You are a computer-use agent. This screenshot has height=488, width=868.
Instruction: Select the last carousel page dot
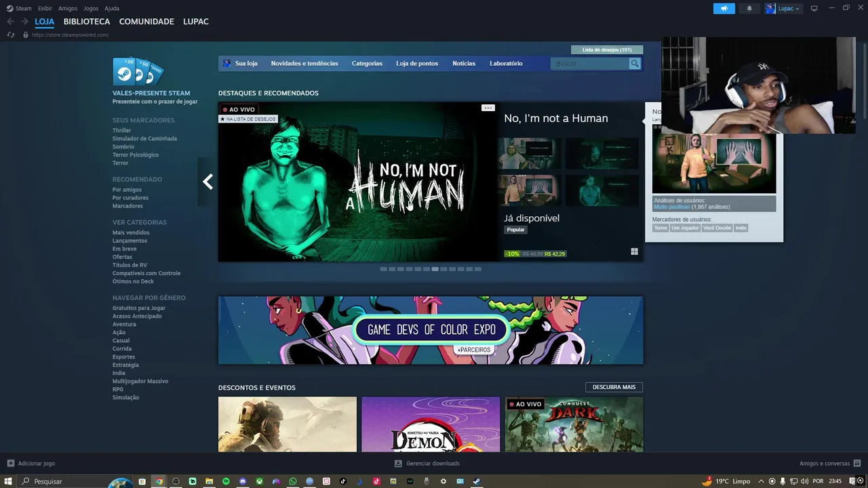point(478,269)
